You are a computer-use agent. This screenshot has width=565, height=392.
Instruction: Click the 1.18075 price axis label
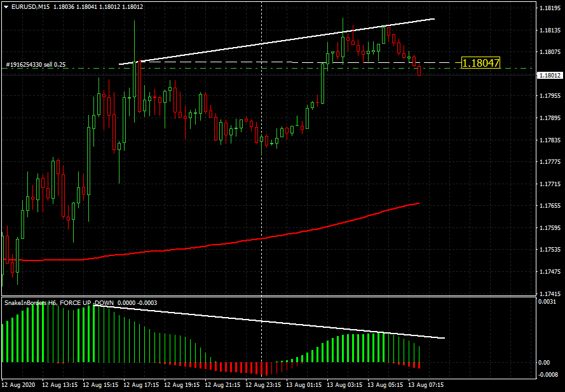(x=550, y=52)
